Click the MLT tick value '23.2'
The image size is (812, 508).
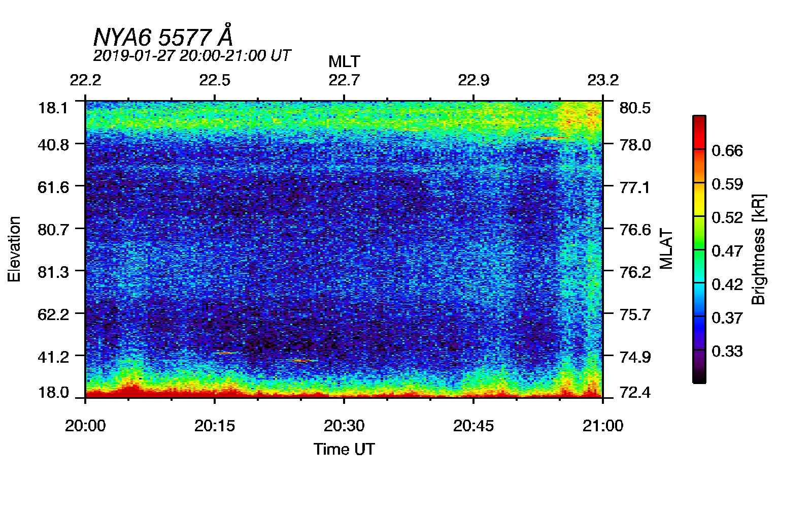(x=603, y=80)
